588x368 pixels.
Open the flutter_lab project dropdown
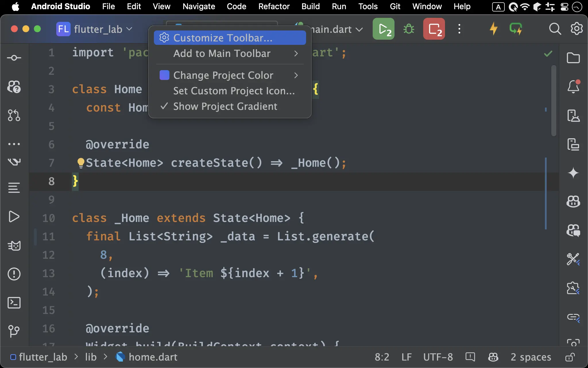[x=95, y=29]
